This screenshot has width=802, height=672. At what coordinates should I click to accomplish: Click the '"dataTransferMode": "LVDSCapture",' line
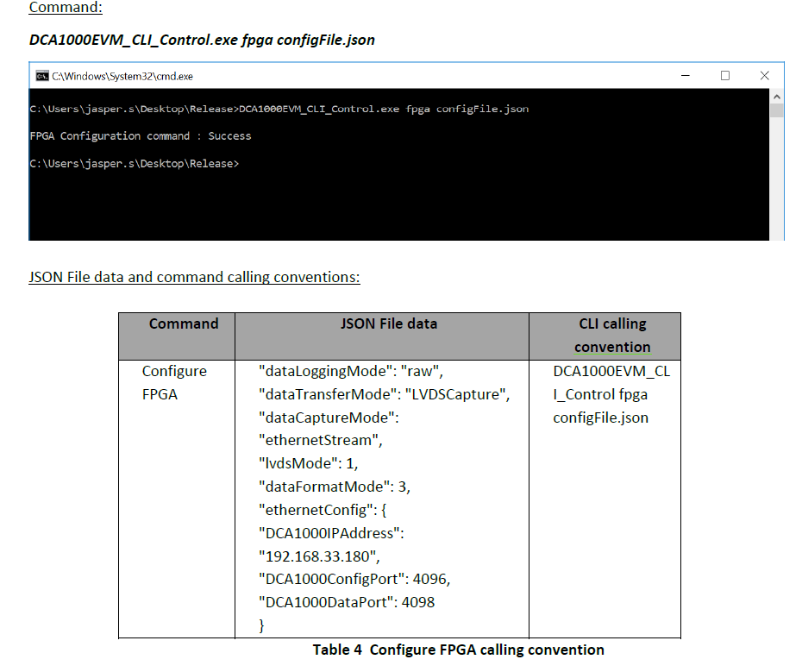pyautogui.click(x=384, y=394)
